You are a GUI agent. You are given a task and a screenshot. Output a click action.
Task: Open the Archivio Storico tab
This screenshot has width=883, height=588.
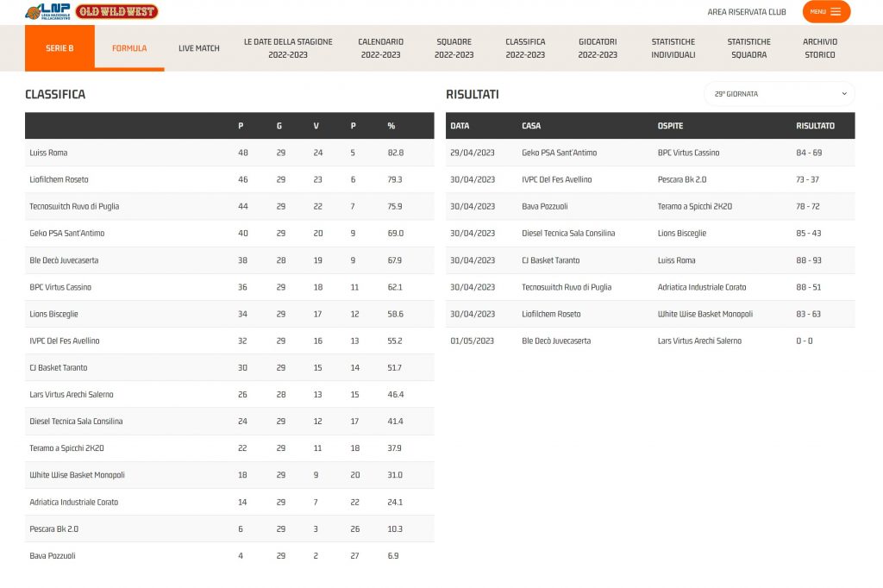coord(820,48)
